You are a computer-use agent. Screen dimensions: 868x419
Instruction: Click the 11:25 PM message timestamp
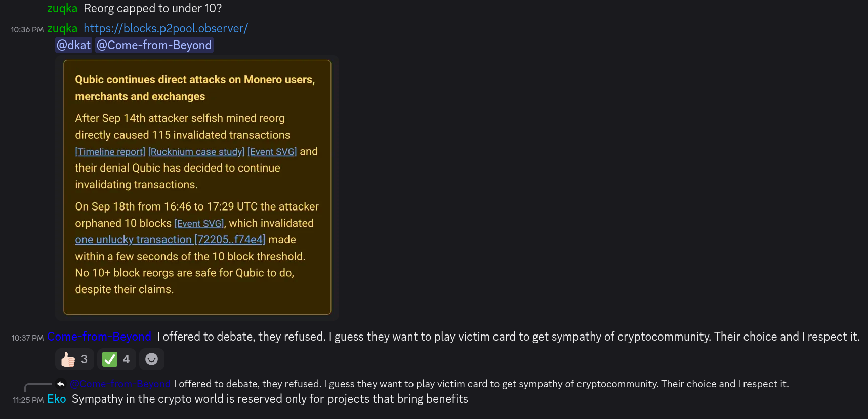[28, 400]
